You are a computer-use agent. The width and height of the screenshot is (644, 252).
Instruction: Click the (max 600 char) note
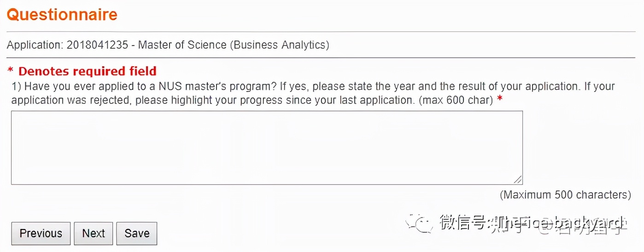click(456, 100)
